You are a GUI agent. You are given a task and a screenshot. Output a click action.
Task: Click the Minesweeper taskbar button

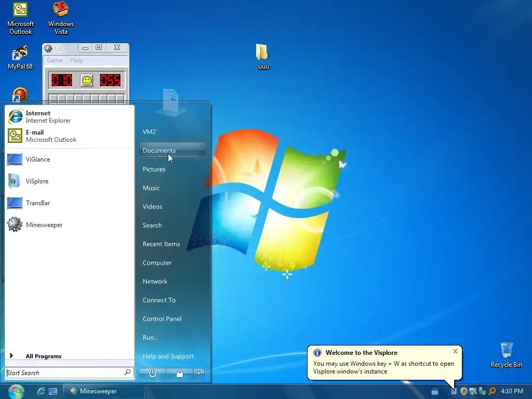coord(104,391)
